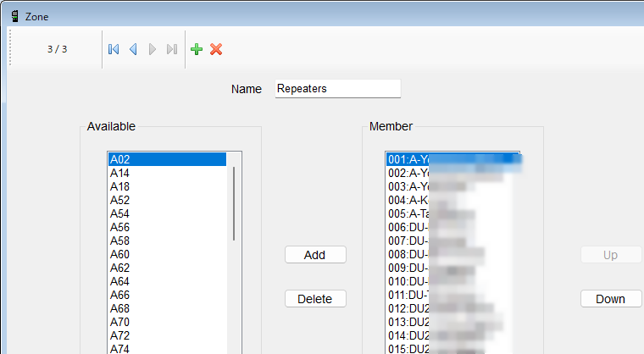Click the Available list vertical scrollbar
This screenshot has width=644, height=354.
(234, 203)
